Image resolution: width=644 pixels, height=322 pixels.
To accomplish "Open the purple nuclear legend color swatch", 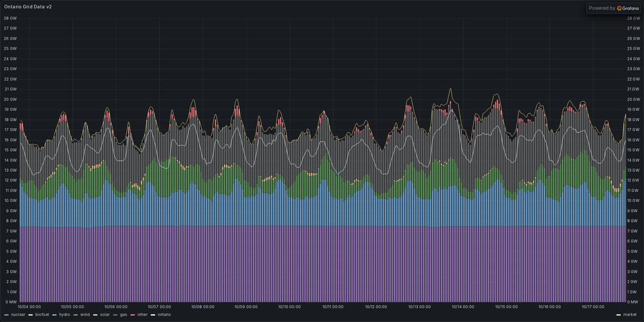I will 6,314.
